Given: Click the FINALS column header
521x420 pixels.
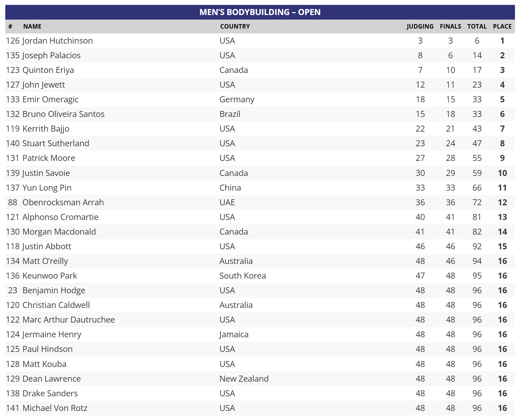Looking at the screenshot, I should click(451, 26).
